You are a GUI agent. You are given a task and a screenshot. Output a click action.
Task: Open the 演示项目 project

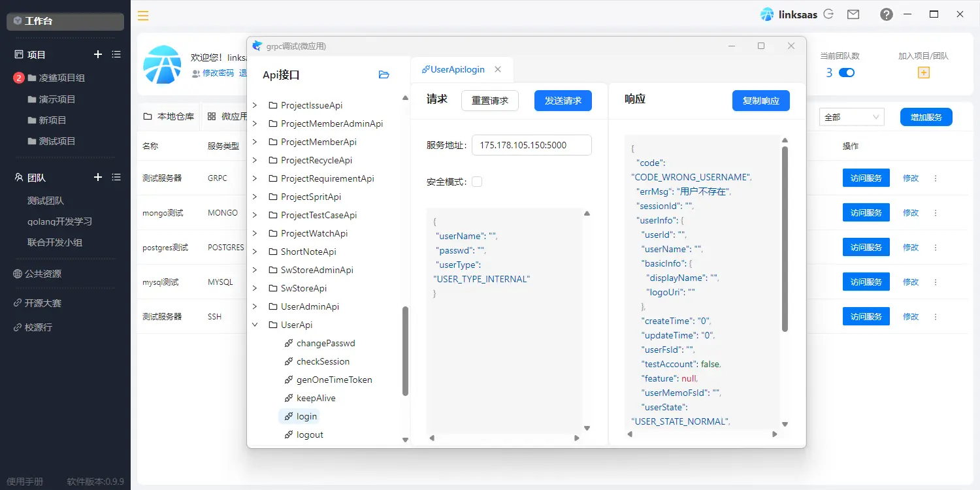click(x=57, y=99)
